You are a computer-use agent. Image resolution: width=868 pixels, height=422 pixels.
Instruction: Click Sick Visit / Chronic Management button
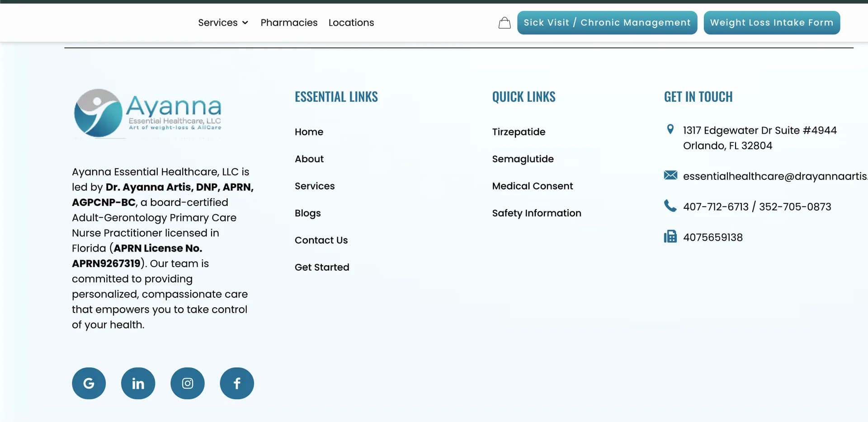[x=607, y=23]
